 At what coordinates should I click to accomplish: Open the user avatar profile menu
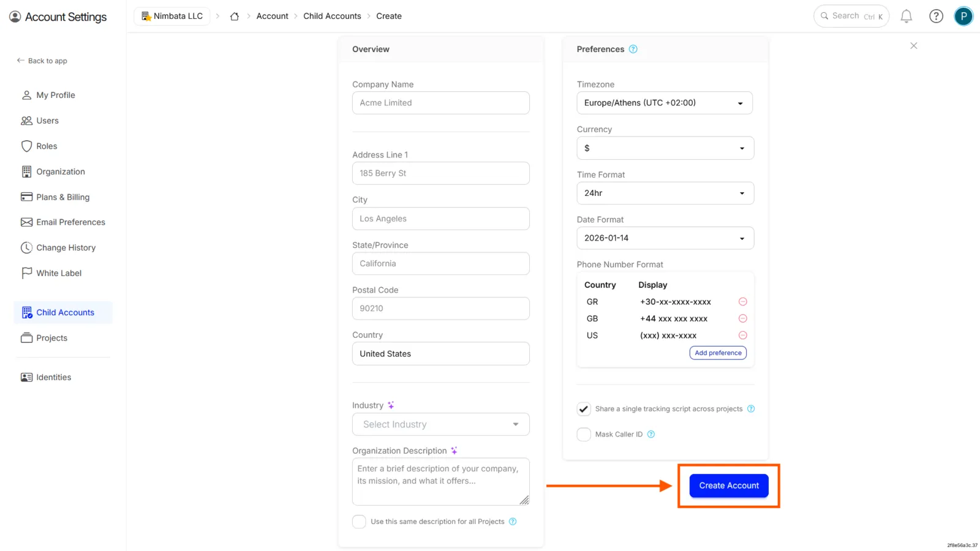[x=963, y=17]
